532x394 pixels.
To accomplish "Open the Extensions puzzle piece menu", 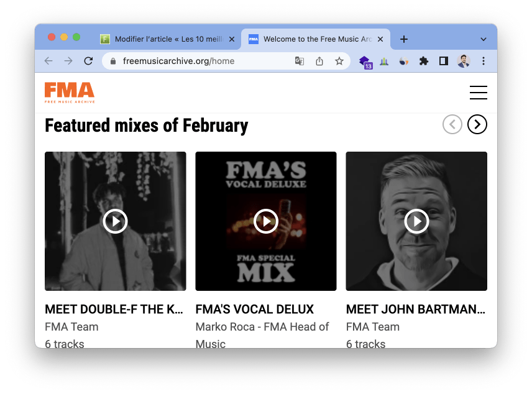I will pyautogui.click(x=424, y=61).
